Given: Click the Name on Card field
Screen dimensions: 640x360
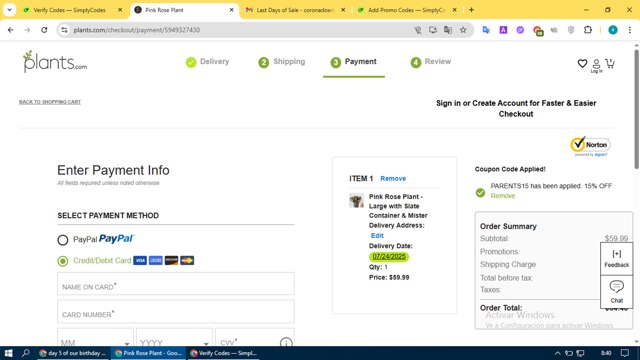Looking at the screenshot, I should coord(176,284).
